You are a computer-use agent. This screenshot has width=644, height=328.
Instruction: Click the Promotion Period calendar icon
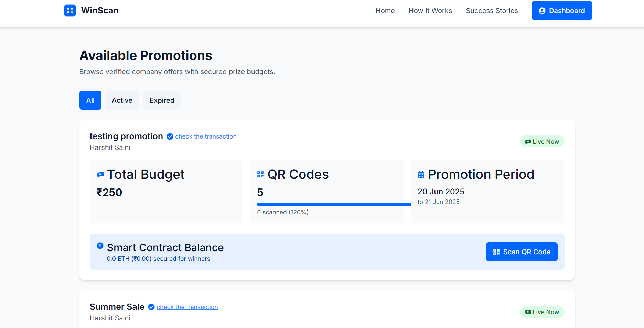click(421, 174)
